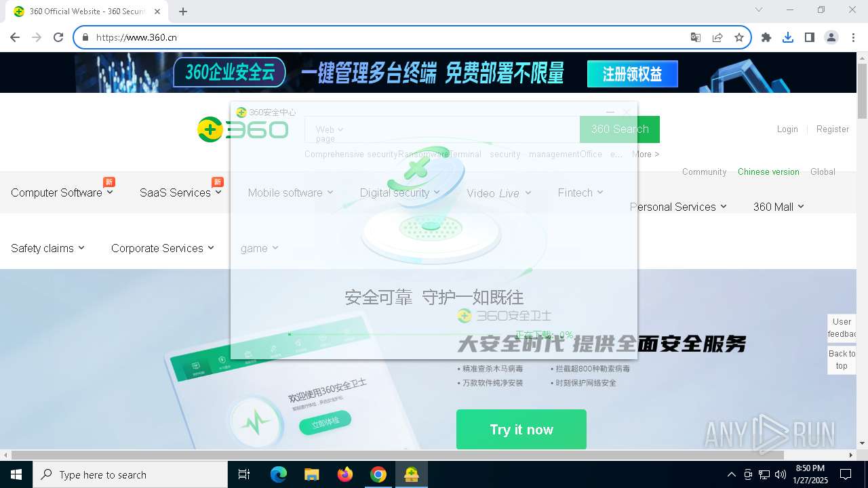Viewport: 868px width, 488px height.
Task: Click the 360 enterprise security cloud register banner button
Action: pyautogui.click(x=633, y=74)
